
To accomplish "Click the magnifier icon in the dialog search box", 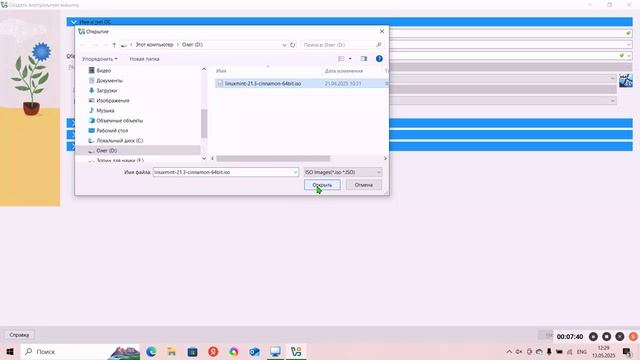I will pyautogui.click(x=379, y=45).
